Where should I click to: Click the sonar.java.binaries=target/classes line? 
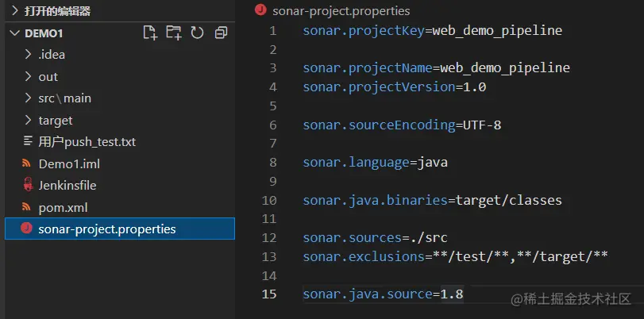(x=433, y=200)
